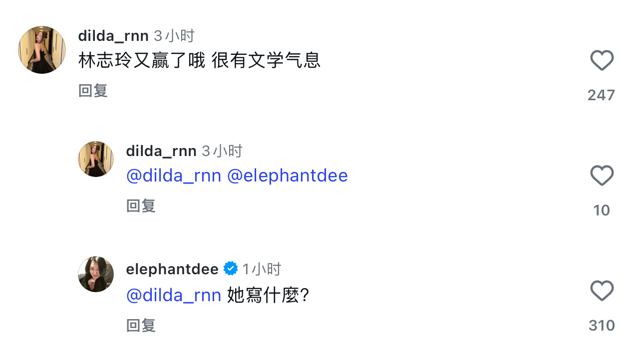Select the comment text 林志玲又赢了哦
Screen dimensions: 644x357
[142, 61]
